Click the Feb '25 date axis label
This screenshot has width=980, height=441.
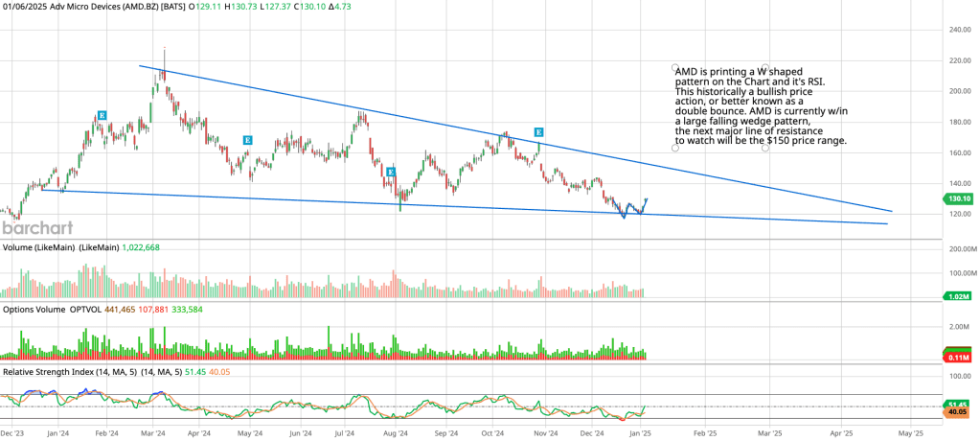tap(705, 433)
